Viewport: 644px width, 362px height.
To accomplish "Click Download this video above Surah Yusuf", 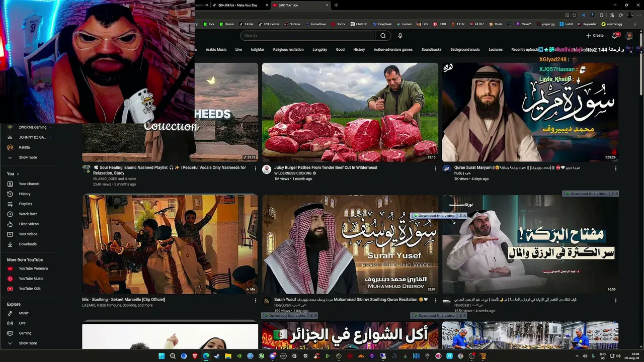I will click(x=435, y=216).
